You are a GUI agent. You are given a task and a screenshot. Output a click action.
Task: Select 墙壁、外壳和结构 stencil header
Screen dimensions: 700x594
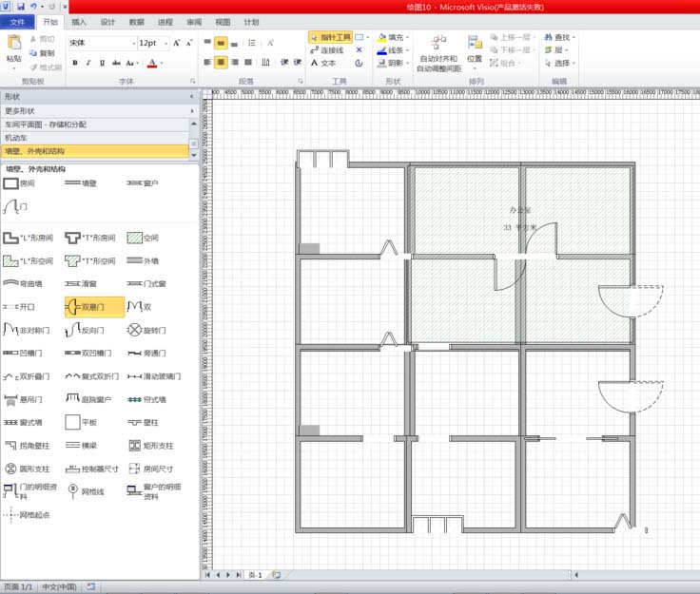tap(95, 151)
